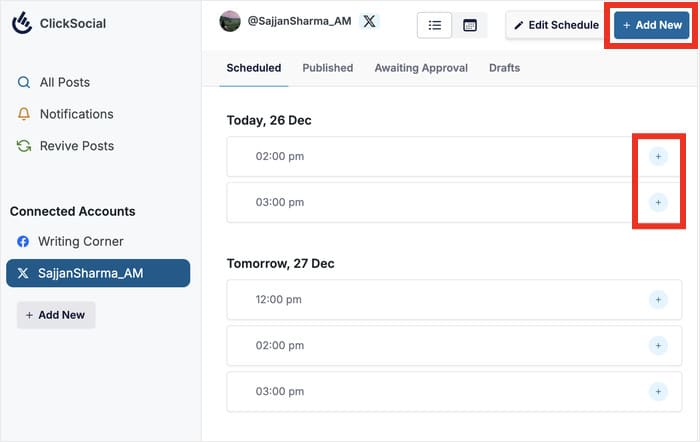Viewport: 700px width, 442px height.
Task: Open the @SajjanSharma_AM profile avatar
Action: [x=229, y=21]
